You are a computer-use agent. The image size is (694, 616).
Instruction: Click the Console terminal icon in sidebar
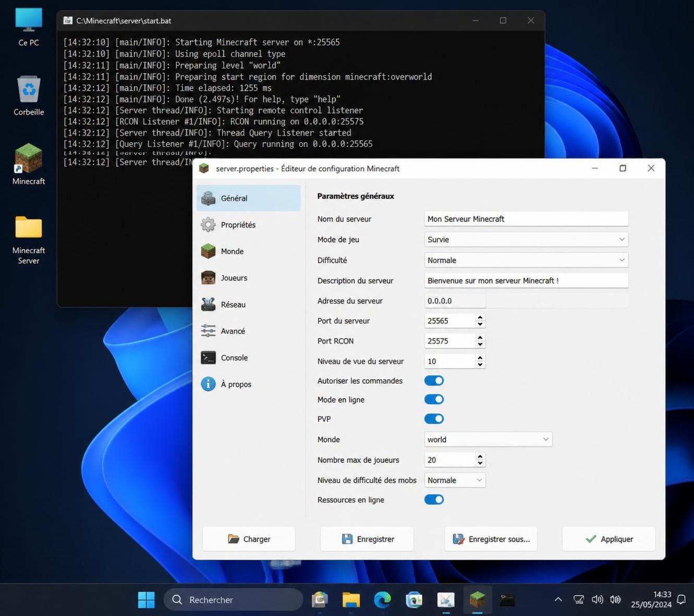208,358
